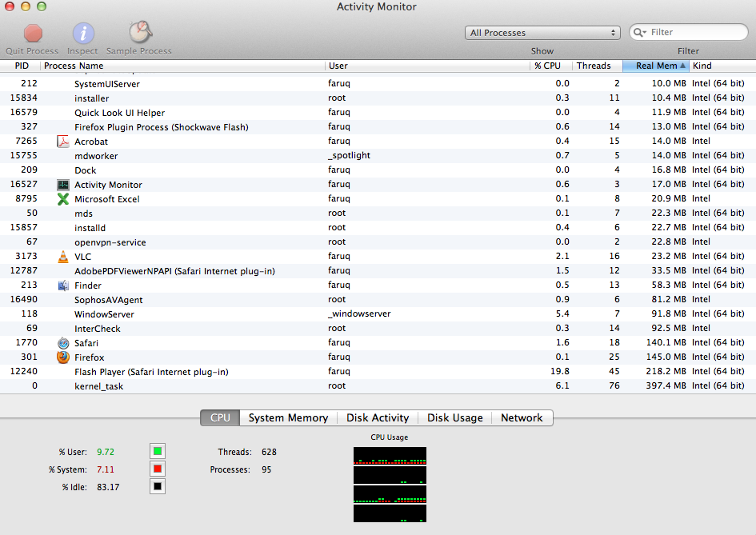Screen dimensions: 756x535
Task: Click the search magnifier in Filter field
Action: (x=639, y=32)
